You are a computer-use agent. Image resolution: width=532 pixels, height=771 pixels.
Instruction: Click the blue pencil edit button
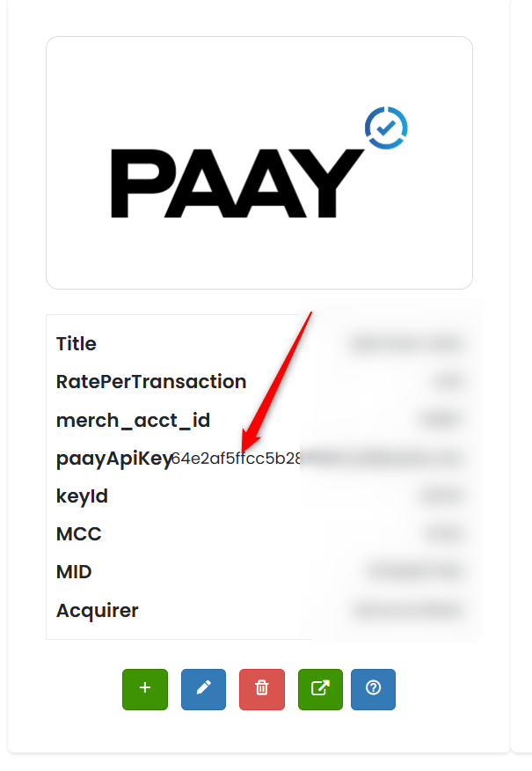pos(203,689)
